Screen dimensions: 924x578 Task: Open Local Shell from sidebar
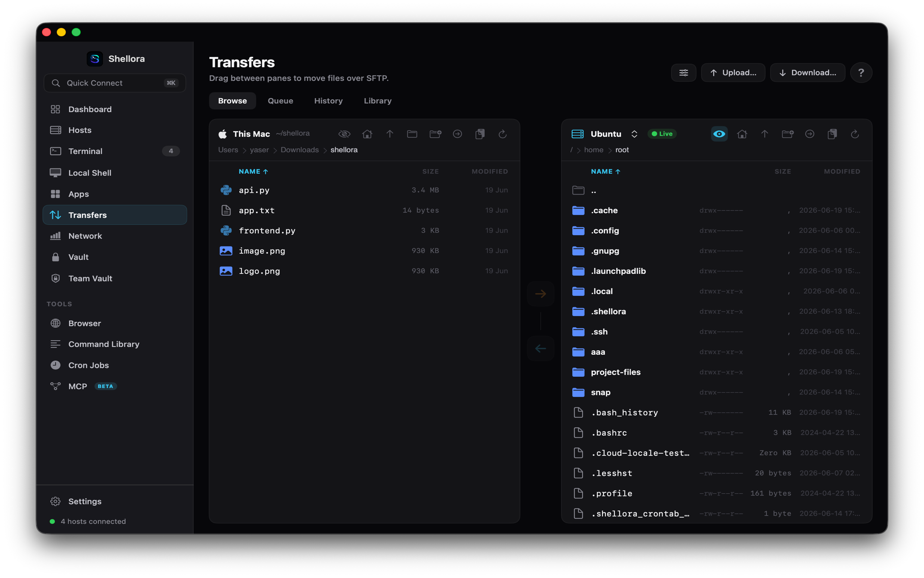(114, 173)
